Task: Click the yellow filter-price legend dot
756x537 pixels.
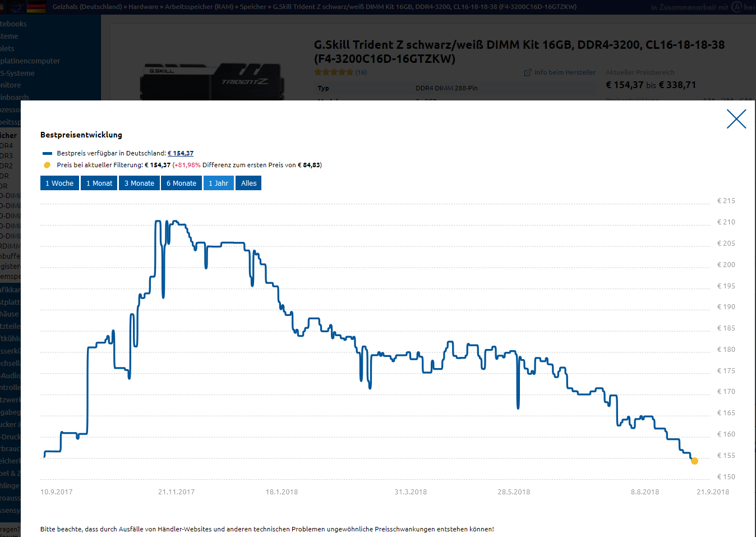Action: coord(47,165)
